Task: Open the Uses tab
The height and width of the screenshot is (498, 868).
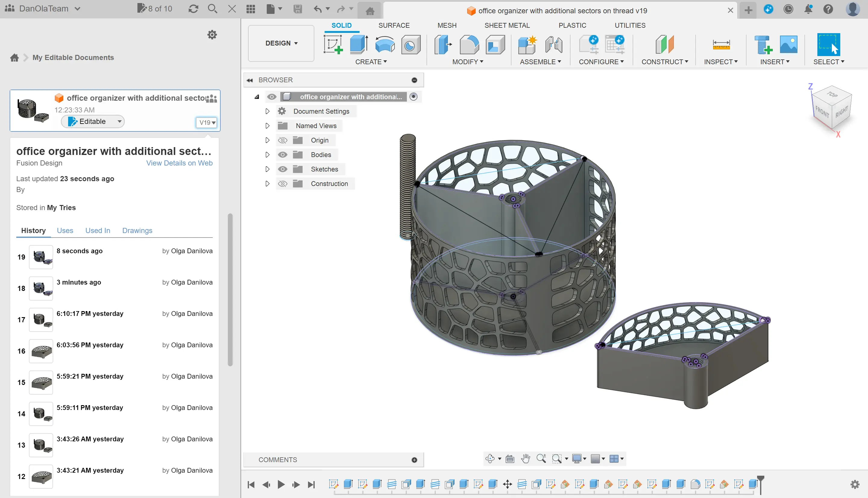Action: (x=65, y=231)
